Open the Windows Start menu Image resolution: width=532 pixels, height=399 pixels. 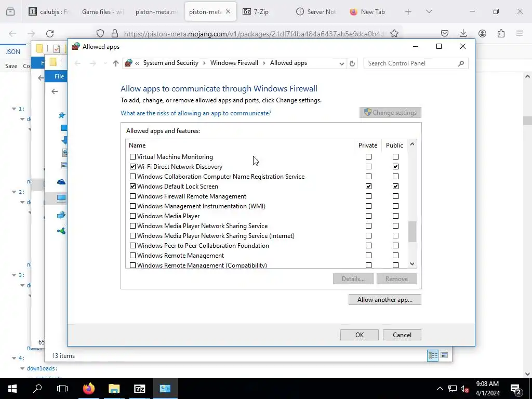tap(12, 389)
